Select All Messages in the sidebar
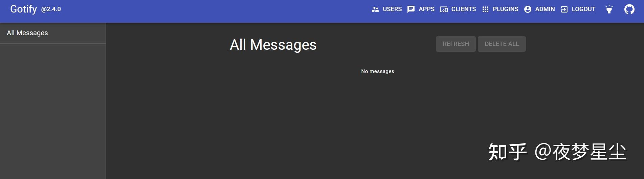The image size is (644, 179). 53,33
